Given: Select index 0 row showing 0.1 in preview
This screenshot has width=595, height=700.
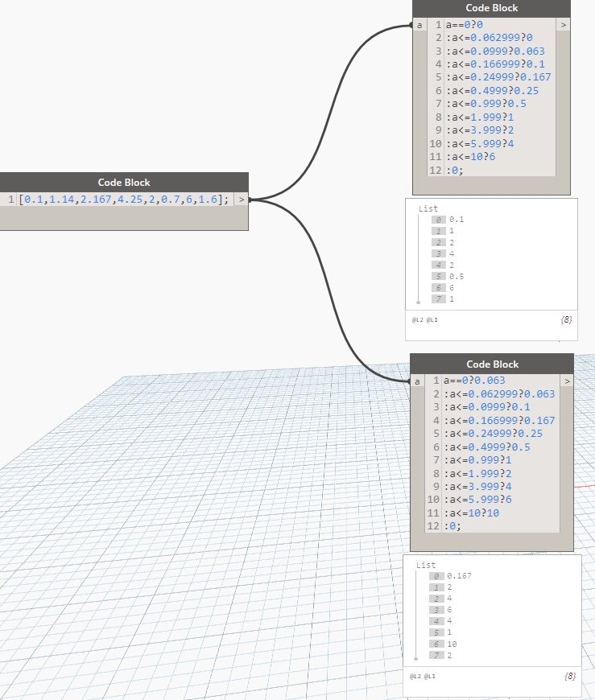Looking at the screenshot, I should pyautogui.click(x=448, y=220).
